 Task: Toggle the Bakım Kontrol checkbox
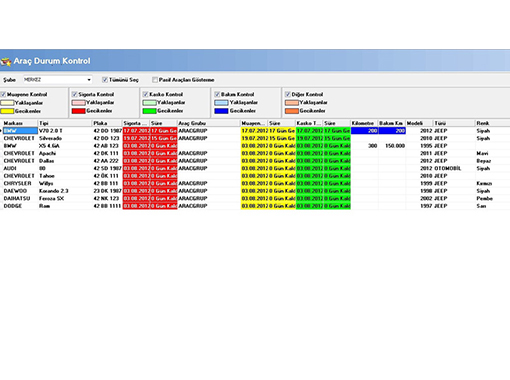point(217,94)
